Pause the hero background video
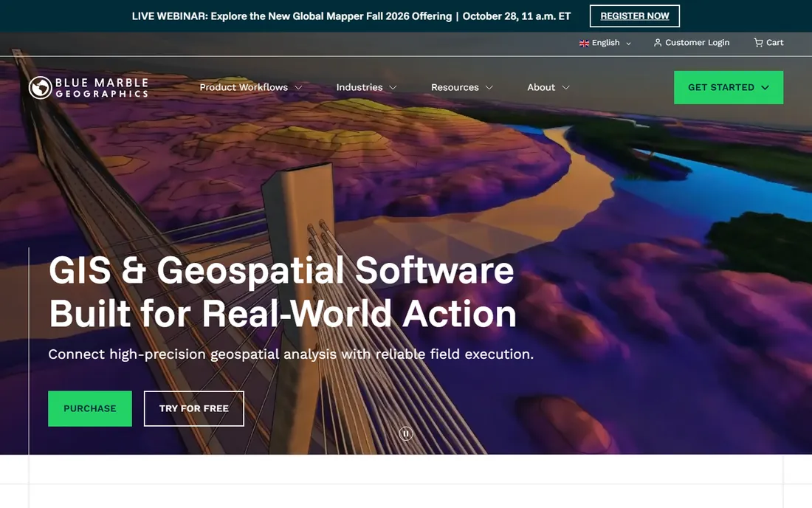 [x=405, y=433]
